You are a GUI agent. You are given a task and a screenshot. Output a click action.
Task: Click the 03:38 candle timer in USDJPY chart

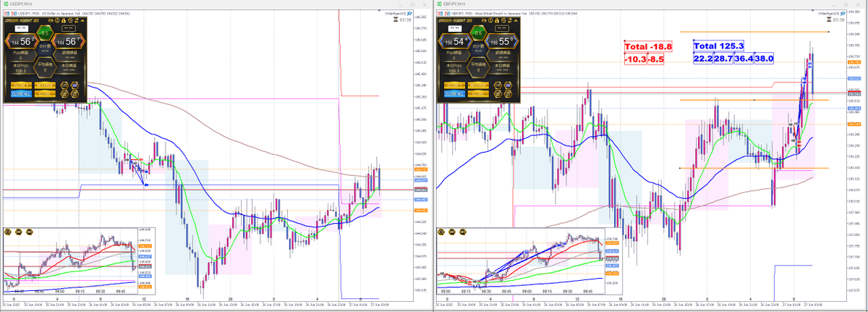point(406,20)
